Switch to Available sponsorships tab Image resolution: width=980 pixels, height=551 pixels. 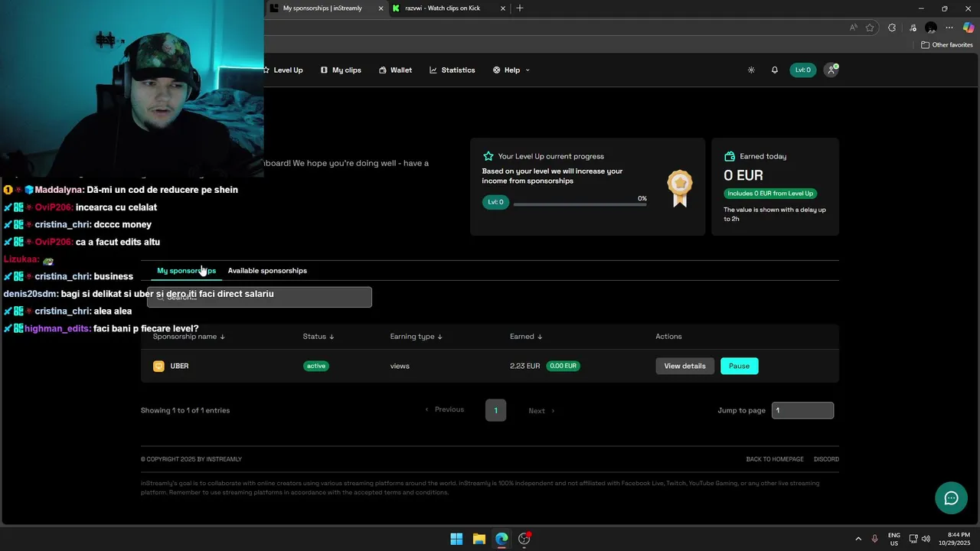(267, 270)
